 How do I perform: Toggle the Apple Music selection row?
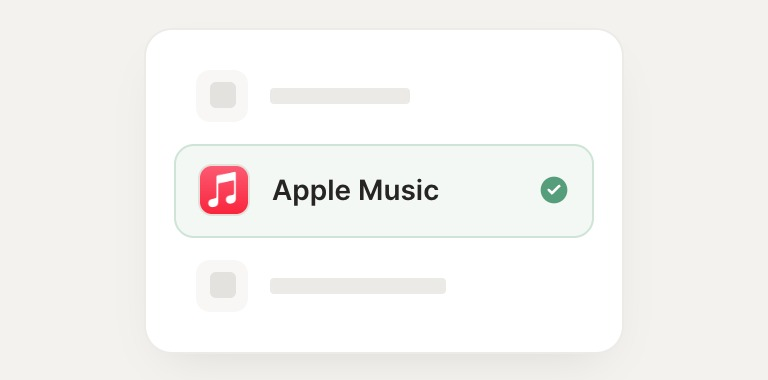[x=384, y=191]
